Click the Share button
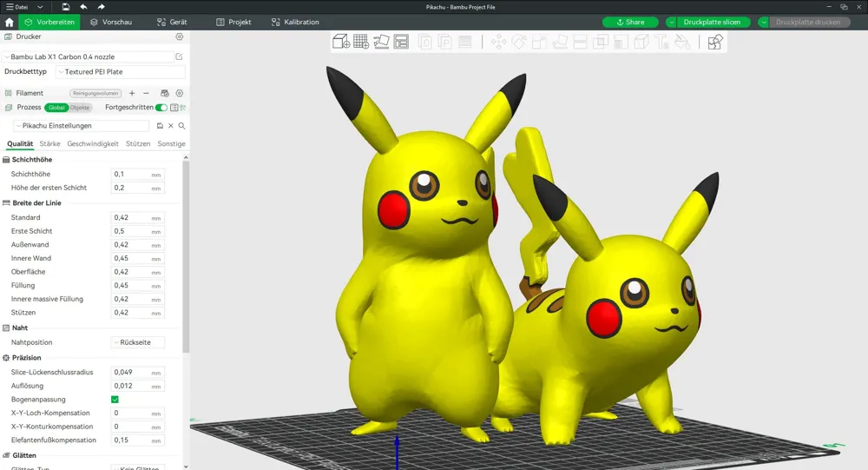Screen dimensions: 868x470 (x=630, y=23)
